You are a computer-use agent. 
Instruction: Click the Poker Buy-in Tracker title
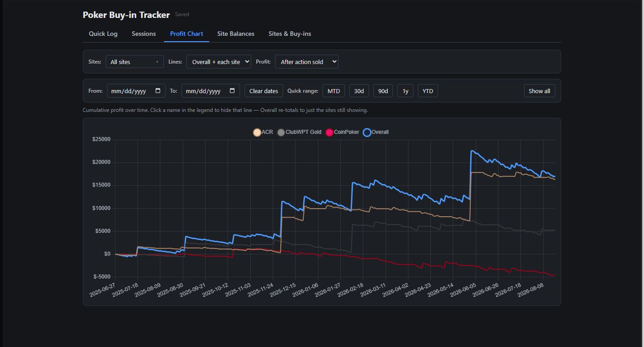click(126, 15)
